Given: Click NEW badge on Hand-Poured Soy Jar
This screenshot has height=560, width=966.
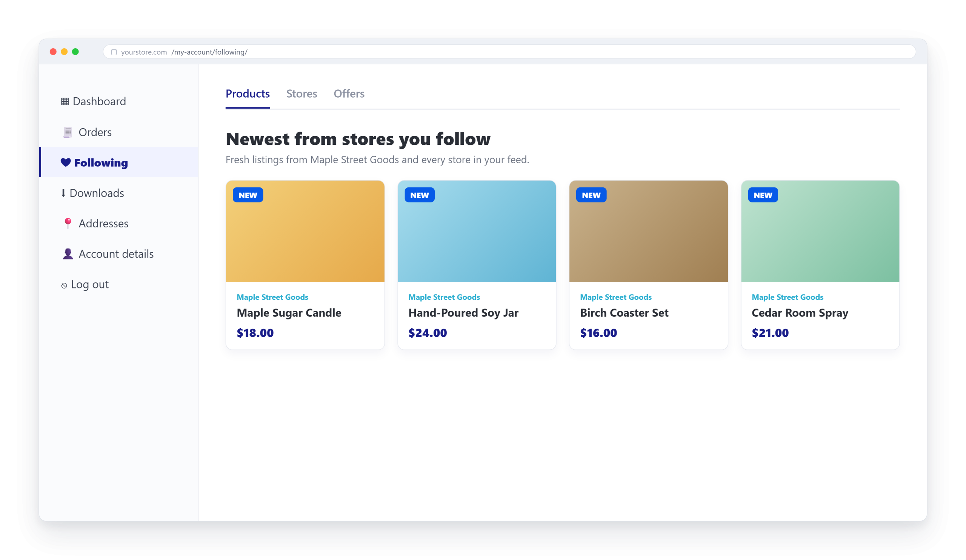Looking at the screenshot, I should point(420,195).
